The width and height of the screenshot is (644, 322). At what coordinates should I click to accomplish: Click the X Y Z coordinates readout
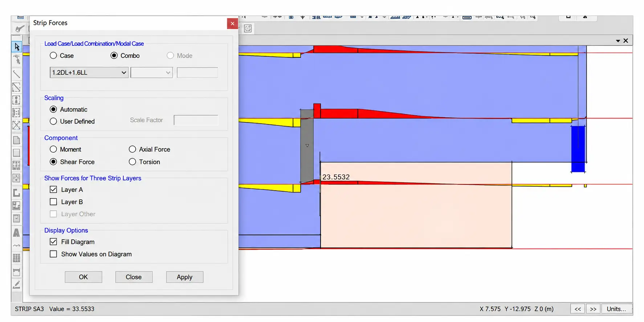click(x=517, y=309)
